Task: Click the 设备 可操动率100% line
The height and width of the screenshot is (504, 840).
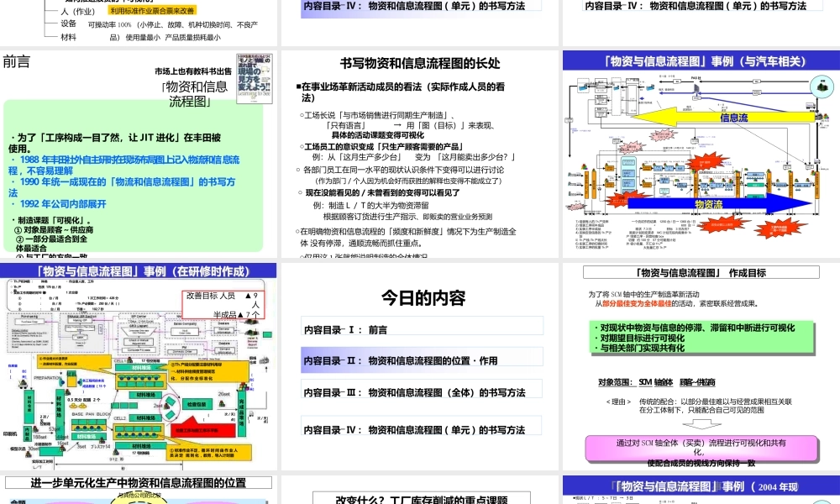Action: [159, 24]
